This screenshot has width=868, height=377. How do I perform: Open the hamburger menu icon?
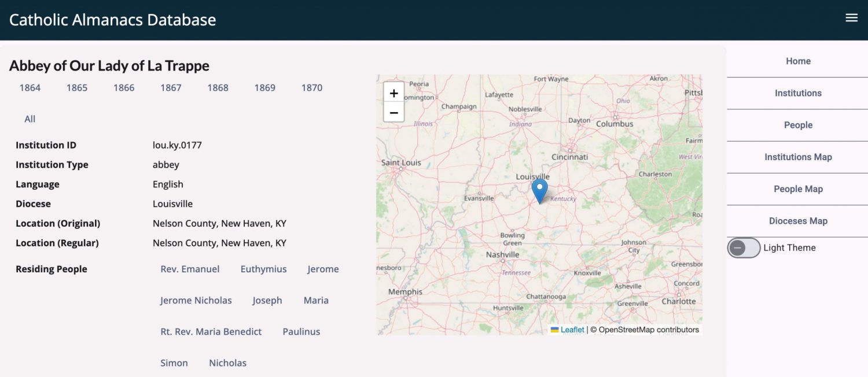[x=851, y=18]
